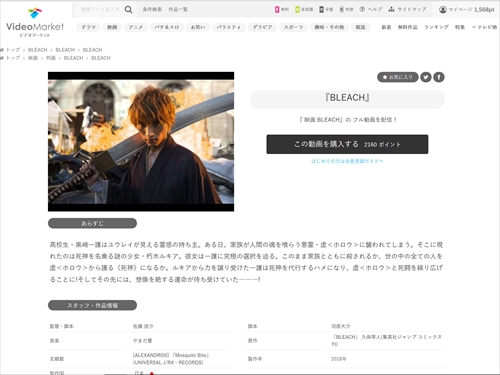500x375 pixels.
Task: Expand the テレビ dropdown in navigation
Action: click(484, 27)
